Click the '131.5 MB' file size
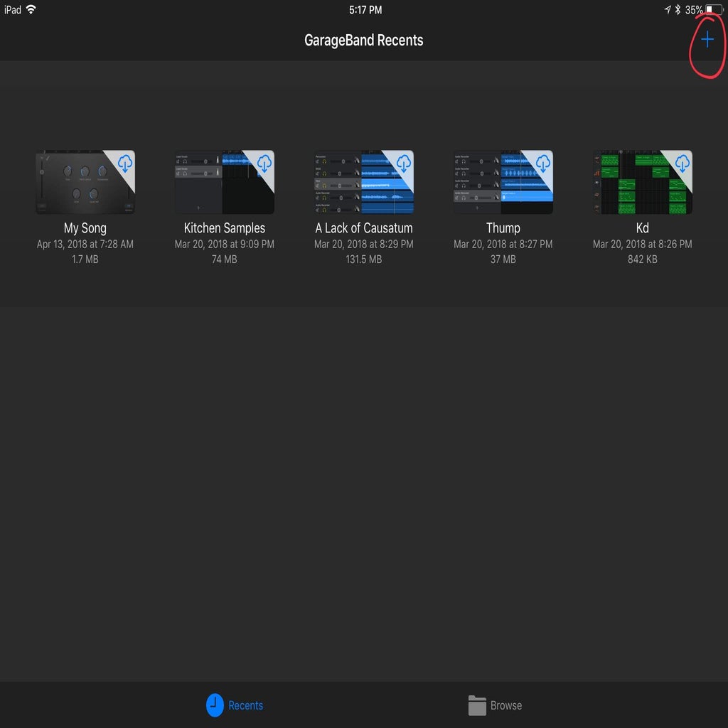The height and width of the screenshot is (728, 728). coord(363,259)
